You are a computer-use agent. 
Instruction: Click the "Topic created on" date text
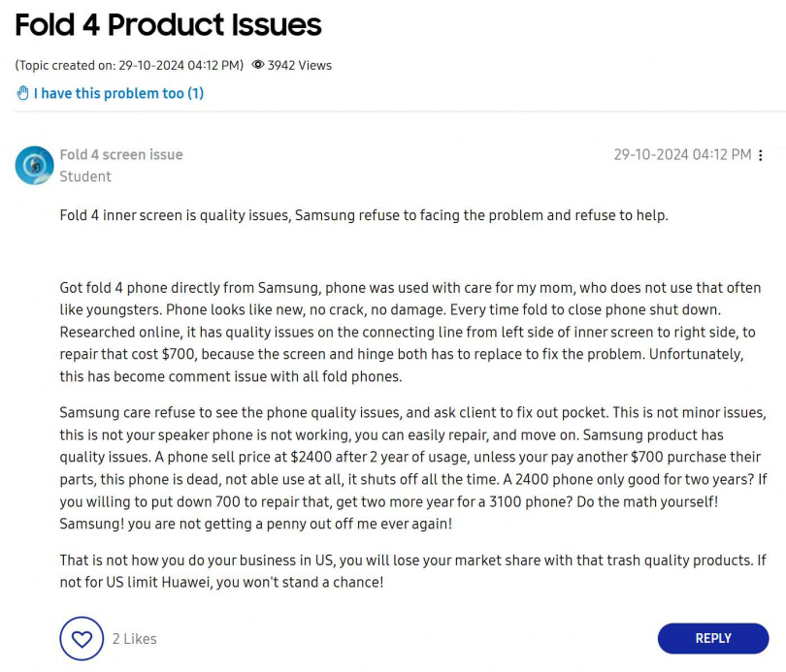coord(129,65)
